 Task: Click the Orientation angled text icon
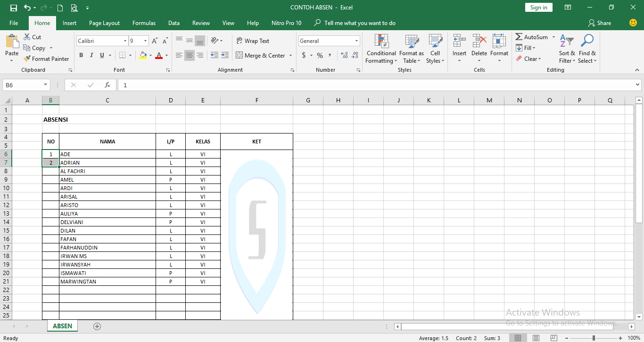(214, 41)
